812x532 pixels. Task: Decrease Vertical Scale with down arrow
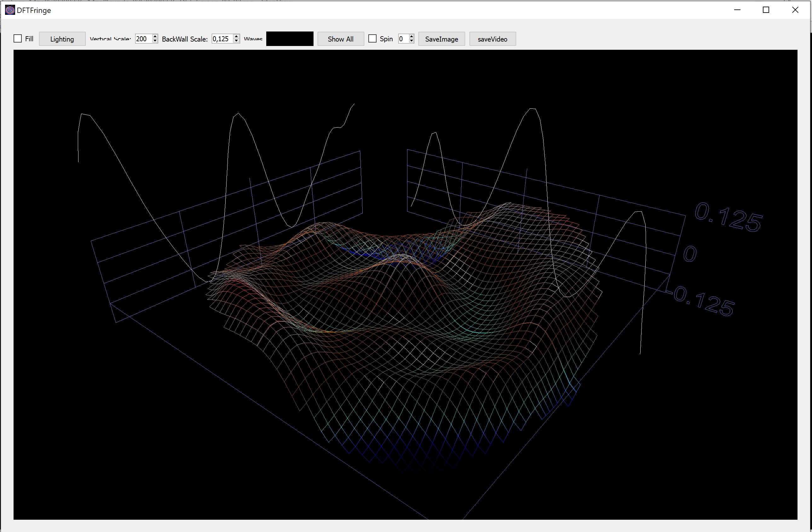point(155,41)
